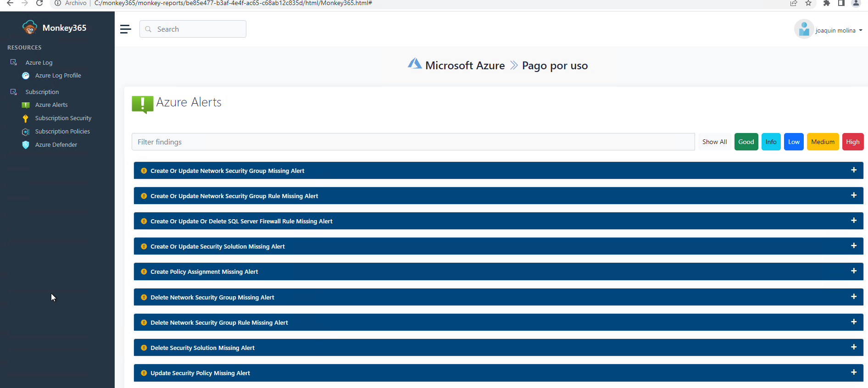The height and width of the screenshot is (388, 868).
Task: Click the Low severity filter button
Action: click(794, 142)
